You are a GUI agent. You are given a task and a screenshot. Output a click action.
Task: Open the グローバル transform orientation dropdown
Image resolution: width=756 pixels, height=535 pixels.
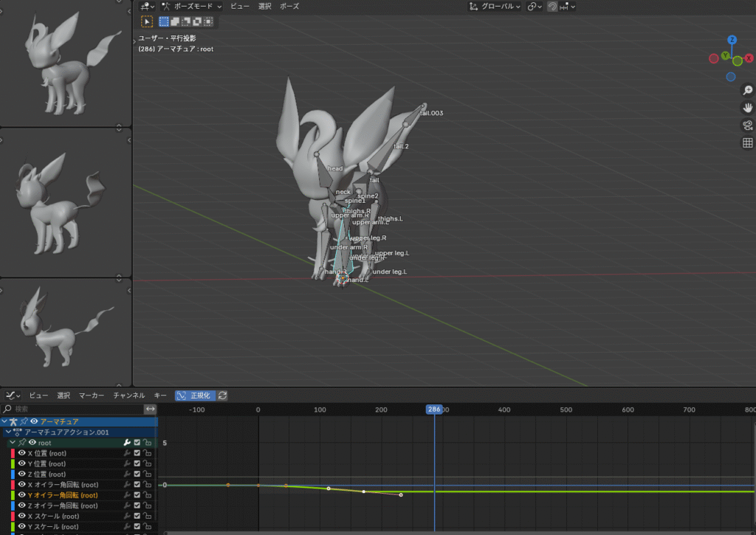click(x=495, y=6)
